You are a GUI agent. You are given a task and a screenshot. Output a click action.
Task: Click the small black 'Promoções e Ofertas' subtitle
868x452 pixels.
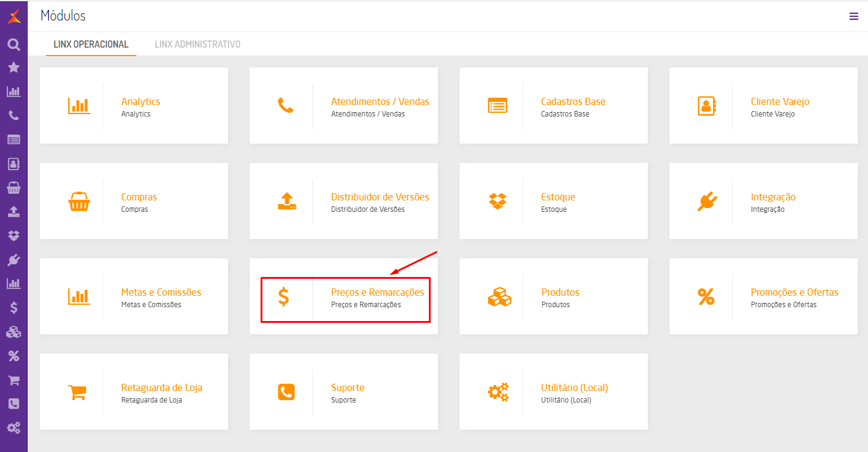coord(784,305)
